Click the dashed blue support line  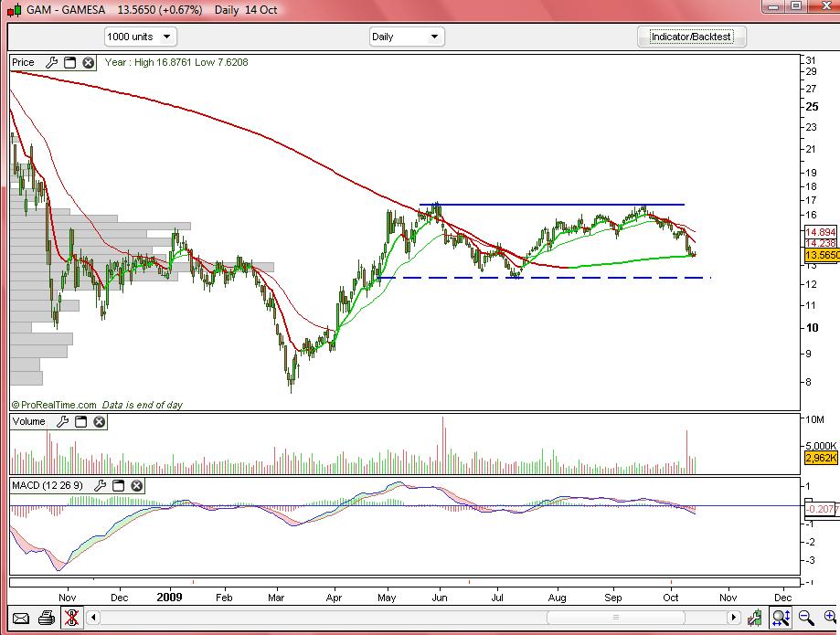(544, 278)
